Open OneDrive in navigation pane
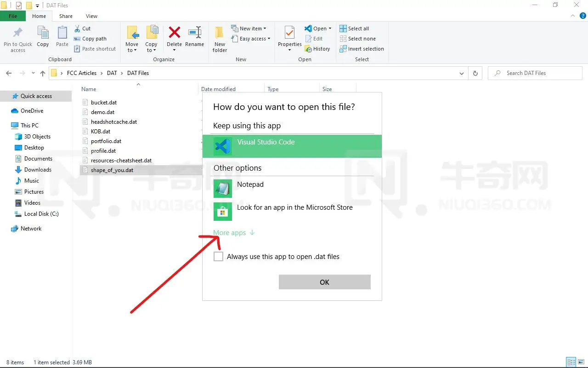The height and width of the screenshot is (368, 588). [x=32, y=111]
